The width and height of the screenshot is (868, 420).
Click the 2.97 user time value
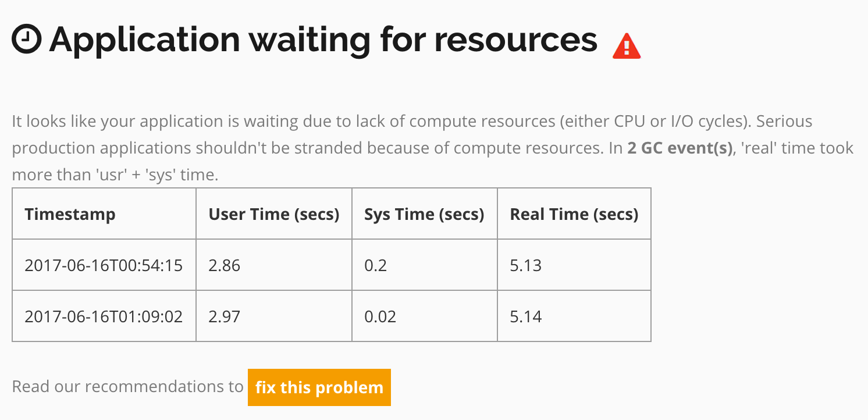[x=225, y=317]
